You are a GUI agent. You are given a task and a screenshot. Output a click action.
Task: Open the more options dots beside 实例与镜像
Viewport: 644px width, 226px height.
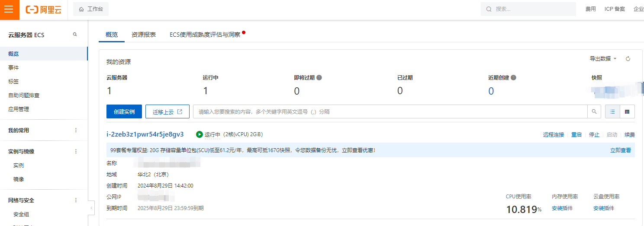coord(76,151)
